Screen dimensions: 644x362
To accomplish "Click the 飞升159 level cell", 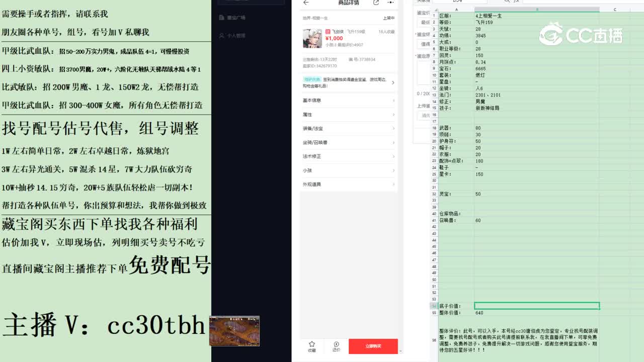I will pos(537,23).
